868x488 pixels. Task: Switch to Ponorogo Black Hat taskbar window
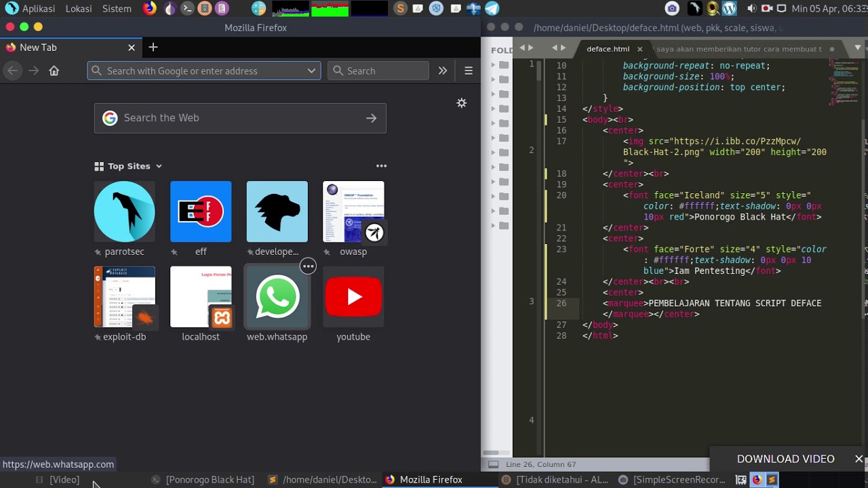[x=203, y=480]
